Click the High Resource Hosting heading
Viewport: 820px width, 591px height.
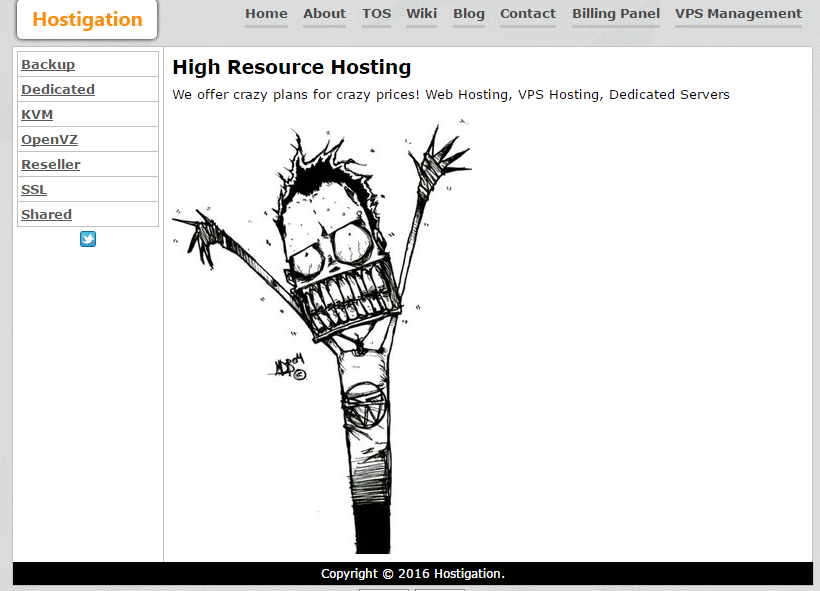(291, 68)
